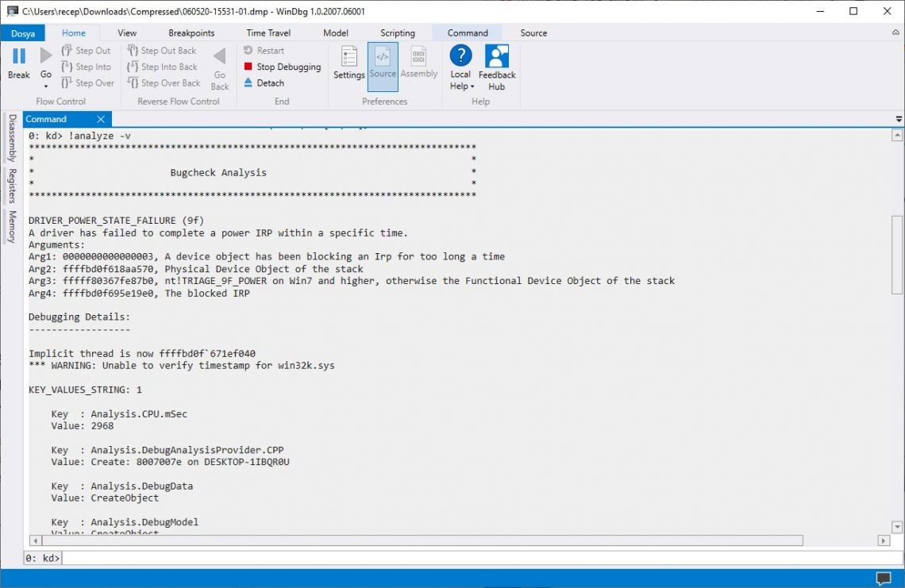
Task: Switch to the View ribbon tab
Action: coord(127,33)
